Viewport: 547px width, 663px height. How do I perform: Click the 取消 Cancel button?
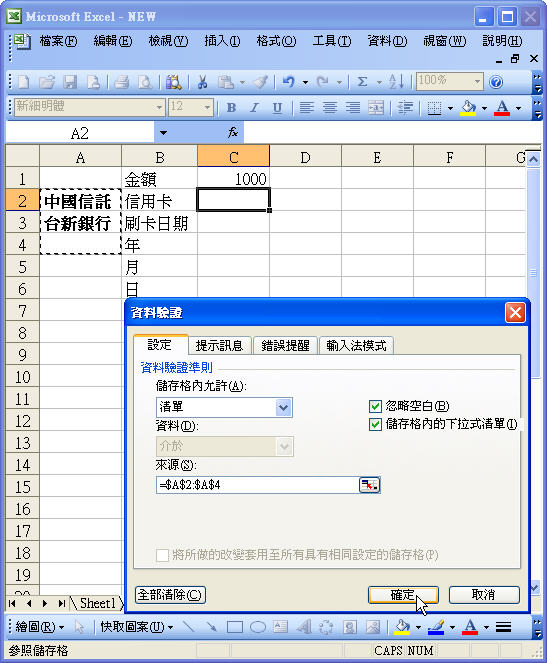pyautogui.click(x=484, y=595)
